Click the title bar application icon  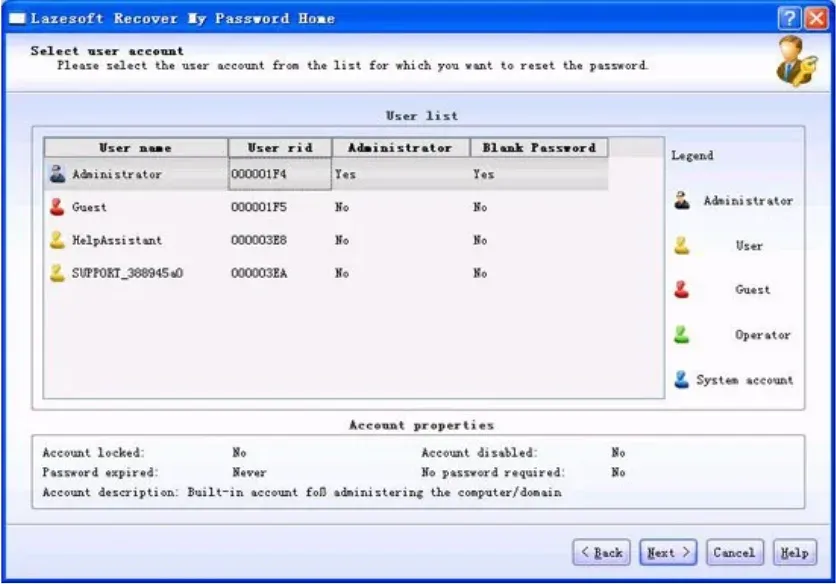coord(17,19)
